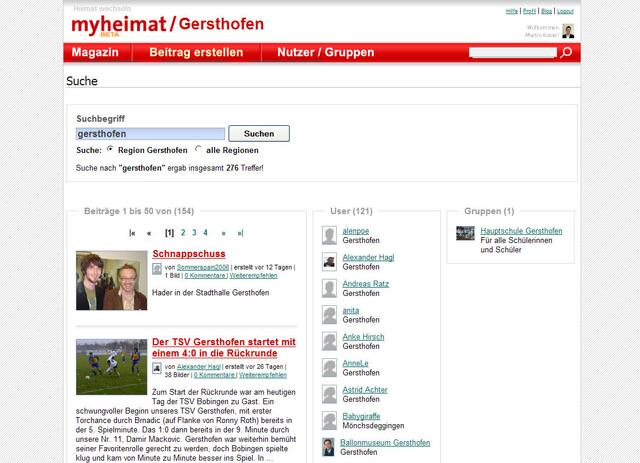Open Sommerspam2006 author link
Viewport: 640px width, 463px height.
[x=203, y=267]
